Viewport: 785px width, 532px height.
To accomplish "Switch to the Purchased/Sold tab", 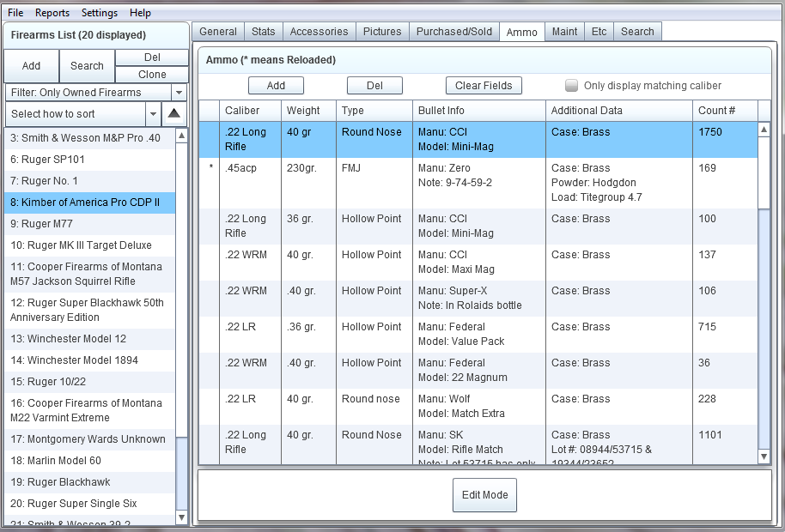I will (x=454, y=32).
